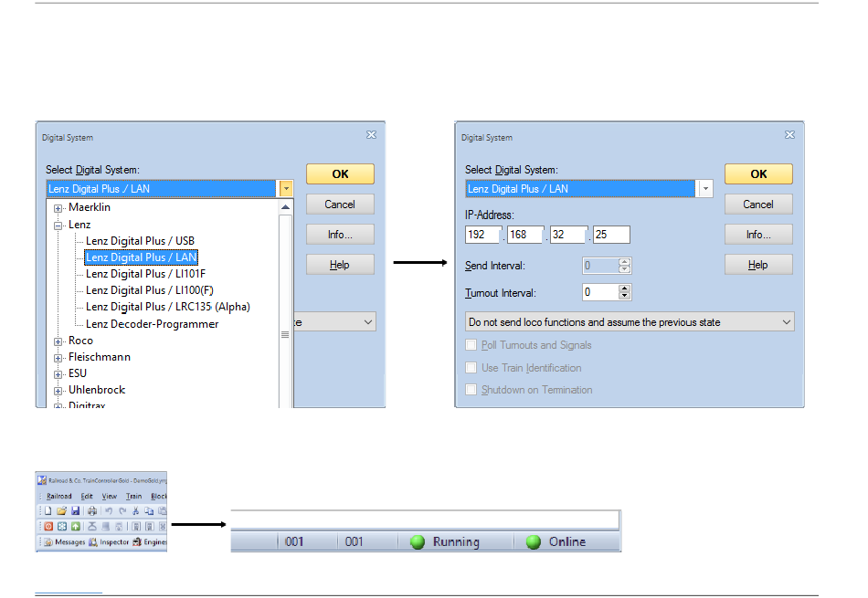This screenshot has width=868, height=598.
Task: Select Lenz Digital Plus / LI100(F) in the tree
Action: click(150, 290)
